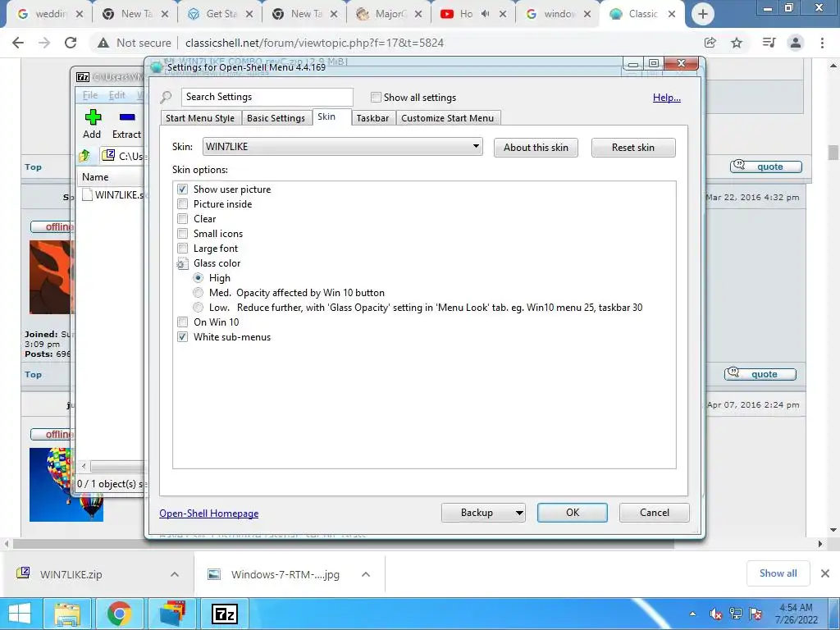Viewport: 840px width, 630px height.
Task: Click OK in Settings dialog
Action: click(x=572, y=513)
